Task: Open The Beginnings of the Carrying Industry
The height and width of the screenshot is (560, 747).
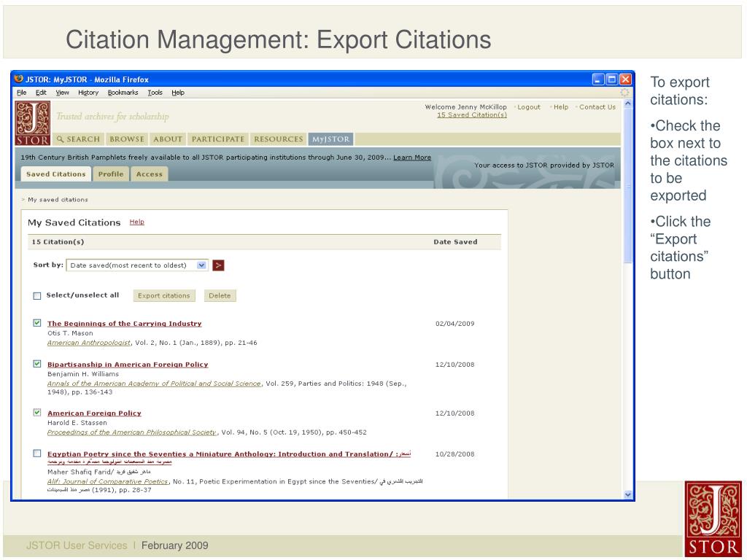Action: click(x=124, y=323)
